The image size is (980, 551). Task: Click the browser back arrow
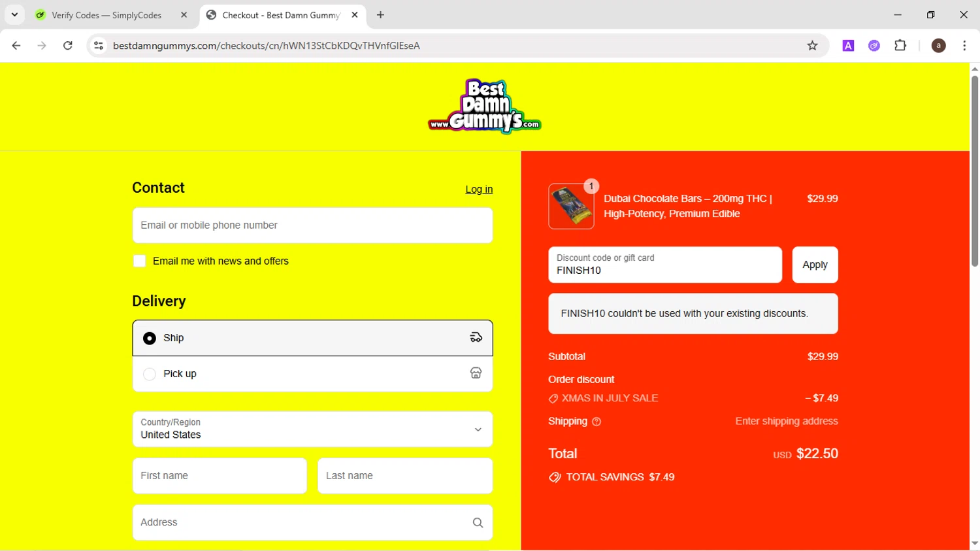click(16, 46)
